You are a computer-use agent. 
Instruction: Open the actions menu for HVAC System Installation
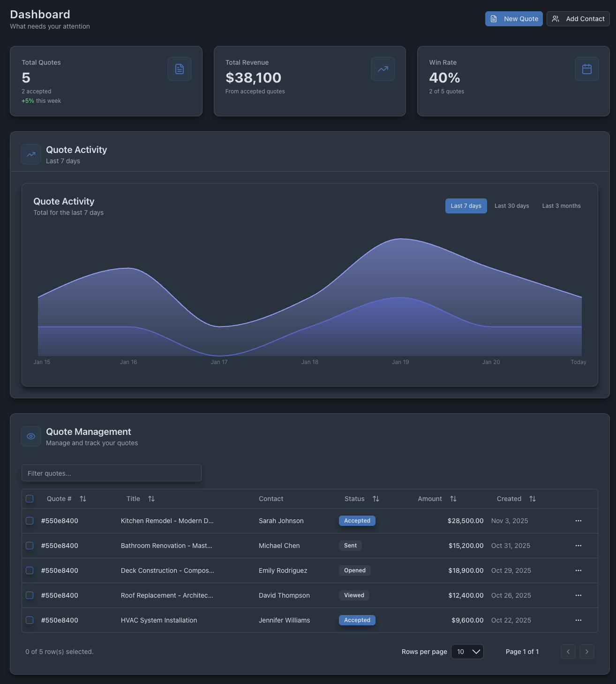pos(578,620)
